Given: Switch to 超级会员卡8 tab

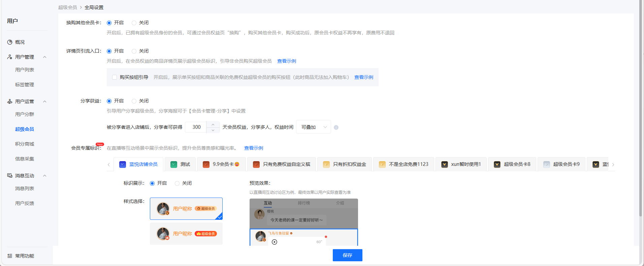Looking at the screenshot, I should click(512, 164).
